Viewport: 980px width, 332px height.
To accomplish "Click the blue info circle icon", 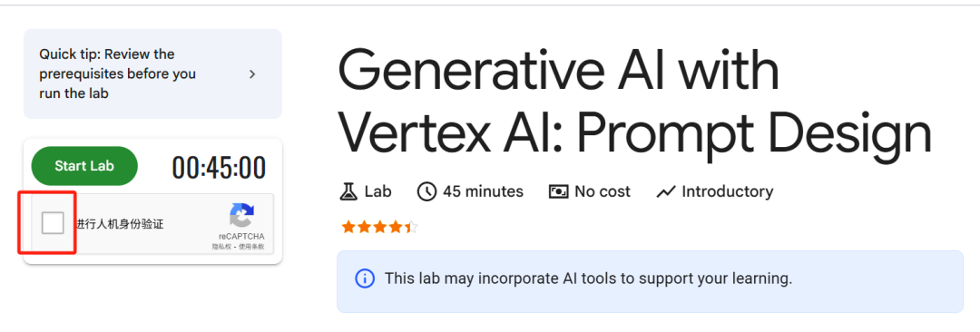I will pos(365,278).
